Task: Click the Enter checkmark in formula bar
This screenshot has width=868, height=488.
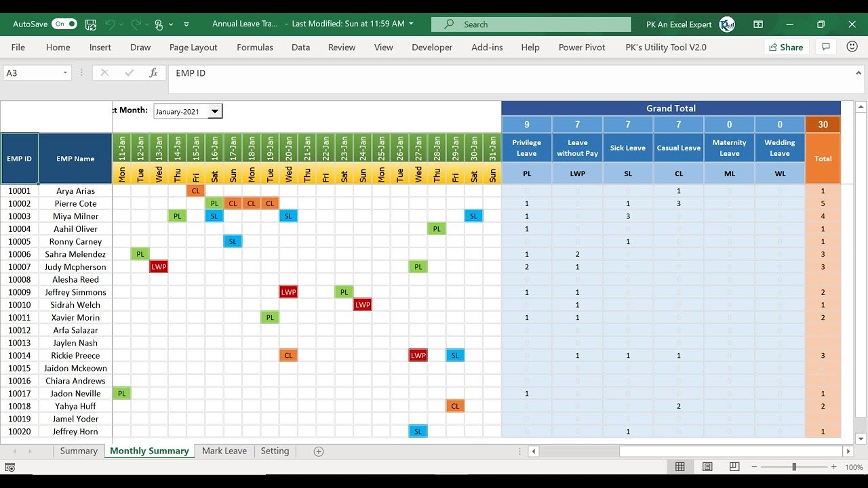Action: 129,73
